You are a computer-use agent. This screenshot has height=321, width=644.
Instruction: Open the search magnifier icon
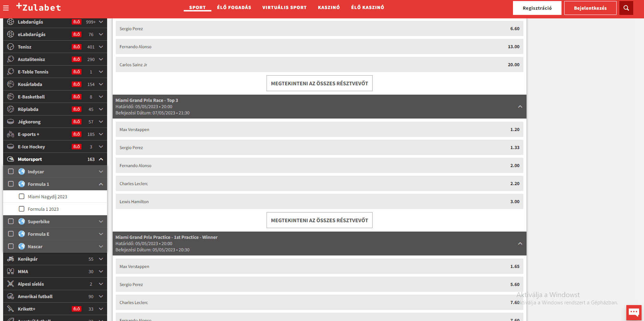[x=626, y=8]
